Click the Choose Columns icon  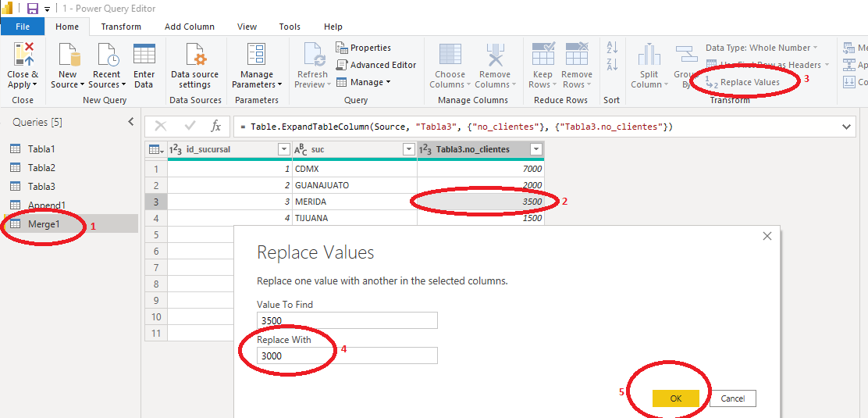[x=450, y=56]
